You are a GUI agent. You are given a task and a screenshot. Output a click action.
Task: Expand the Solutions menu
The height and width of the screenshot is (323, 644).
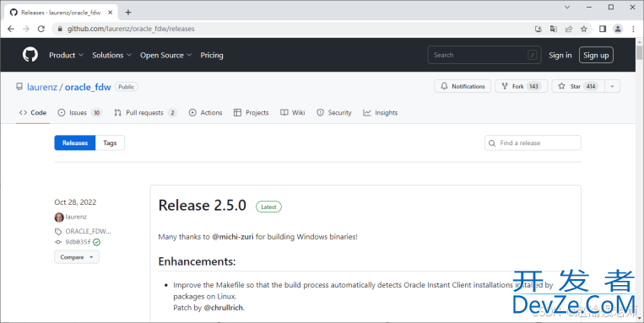(111, 55)
